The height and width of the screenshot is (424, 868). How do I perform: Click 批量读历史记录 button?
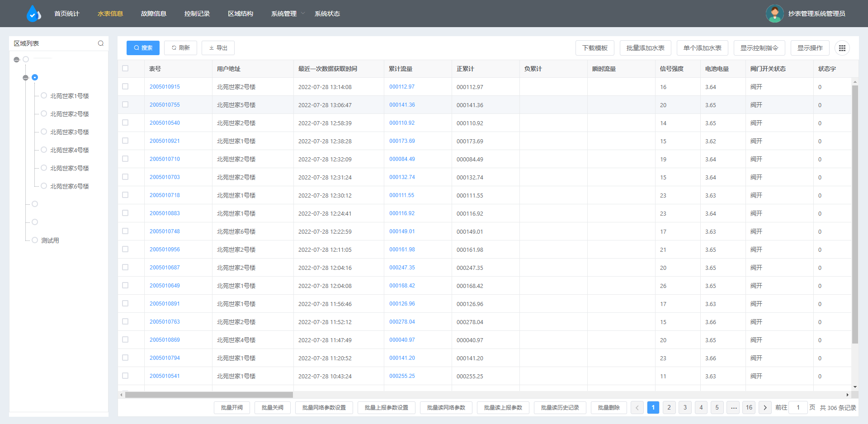coord(560,407)
